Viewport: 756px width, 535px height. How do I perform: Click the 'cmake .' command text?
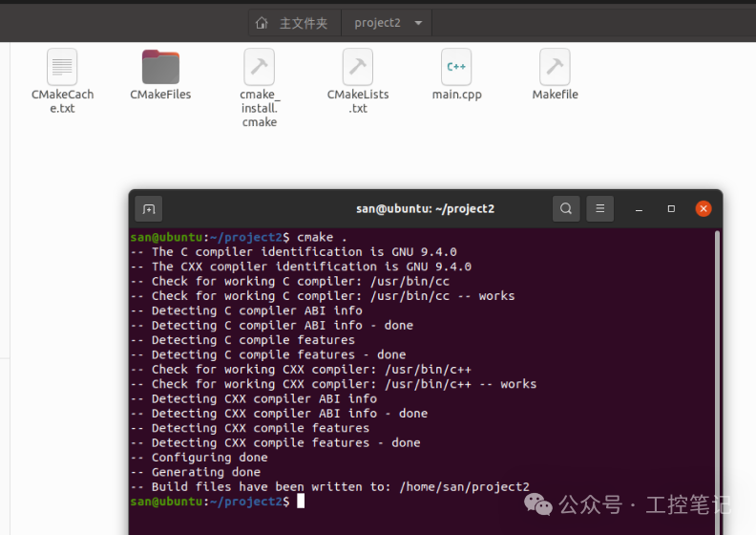click(x=322, y=237)
